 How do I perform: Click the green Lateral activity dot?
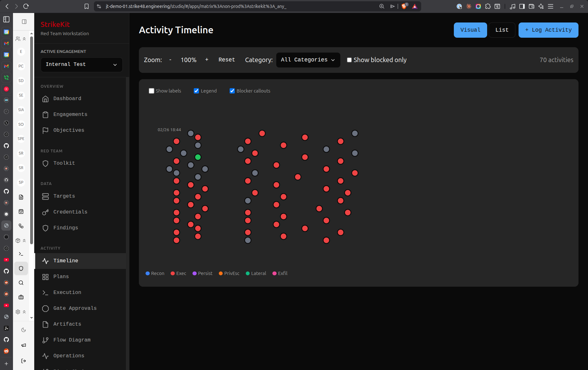198,157
